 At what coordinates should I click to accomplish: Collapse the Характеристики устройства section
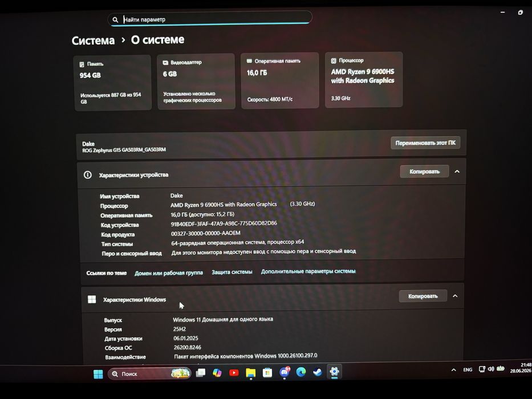coord(457,172)
